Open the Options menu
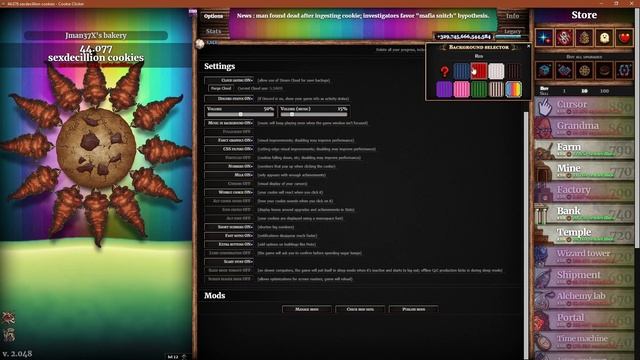Image resolution: width=640 pixels, height=360 pixels. pos(213,16)
